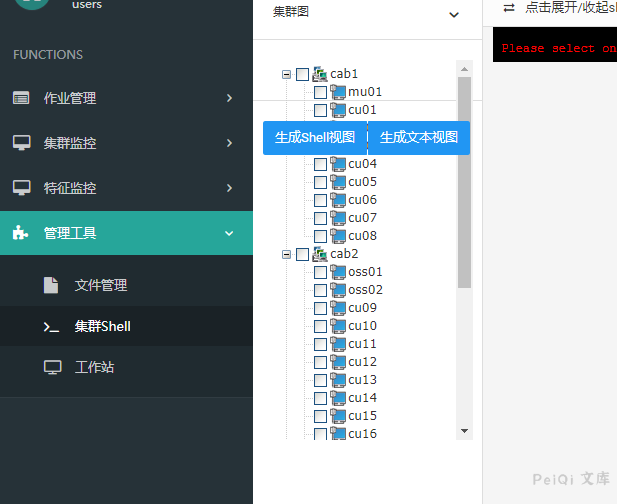617x504 pixels.
Task: Open the 集群Shell menu item
Action: [x=102, y=326]
